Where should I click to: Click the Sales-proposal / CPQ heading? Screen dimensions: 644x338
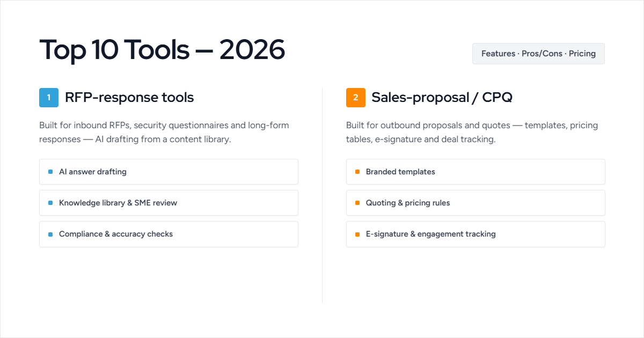442,98
